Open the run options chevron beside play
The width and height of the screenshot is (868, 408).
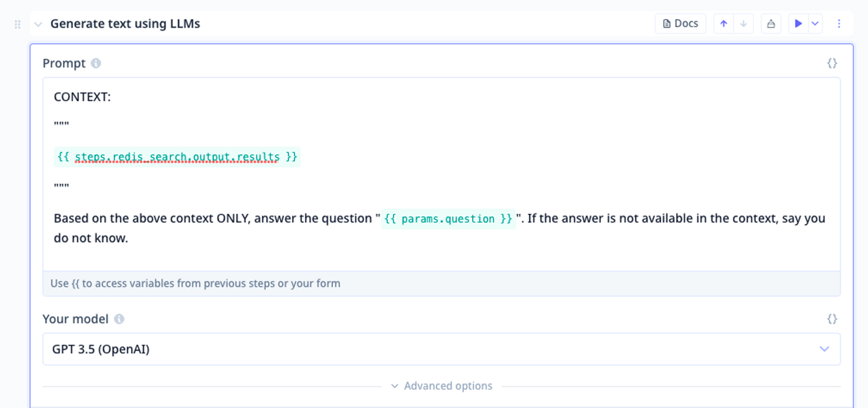tap(815, 24)
